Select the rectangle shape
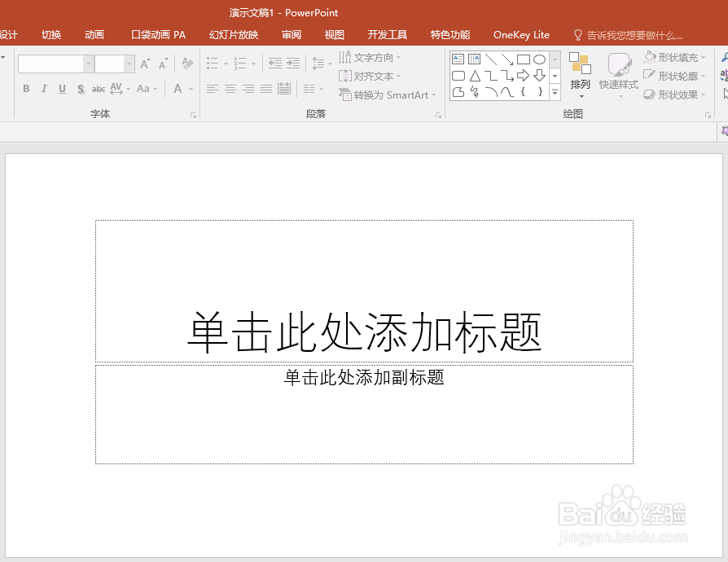Screen dimensions: 728x562 click(x=524, y=59)
